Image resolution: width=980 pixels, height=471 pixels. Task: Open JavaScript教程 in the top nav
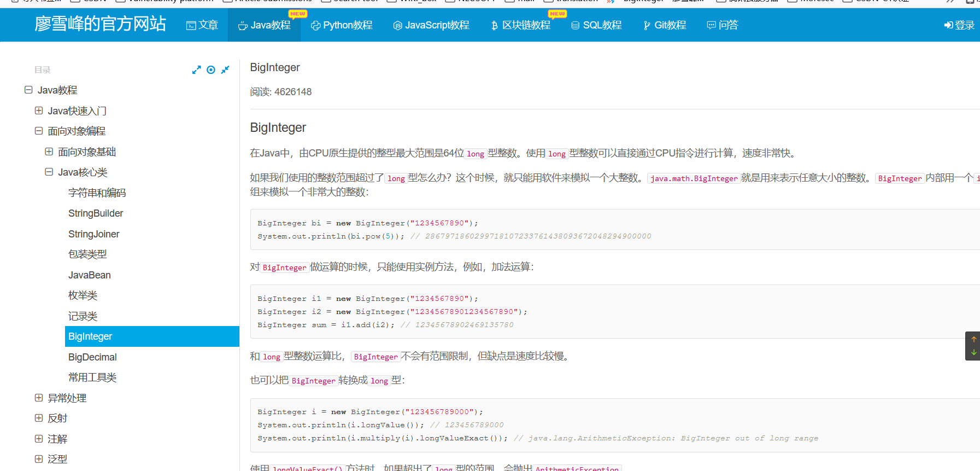431,25
